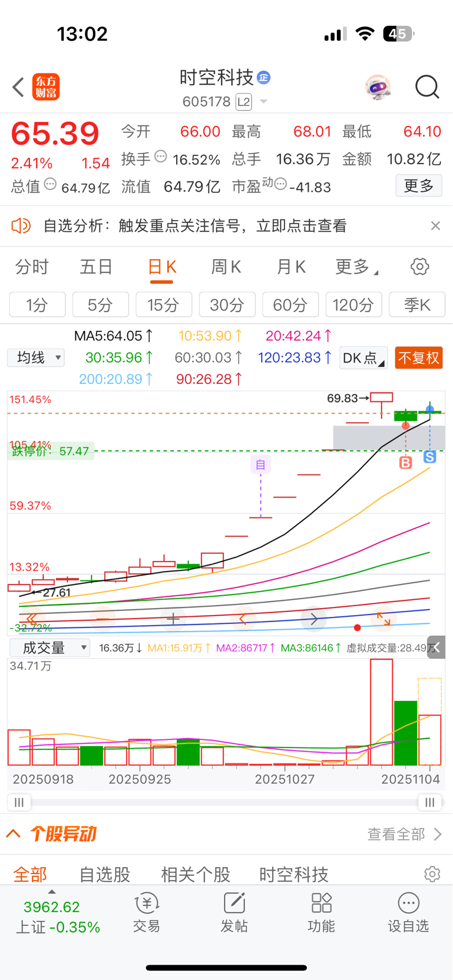The image size is (453, 980).
Task: Dismiss the 自选分析 banner
Action: point(435,225)
